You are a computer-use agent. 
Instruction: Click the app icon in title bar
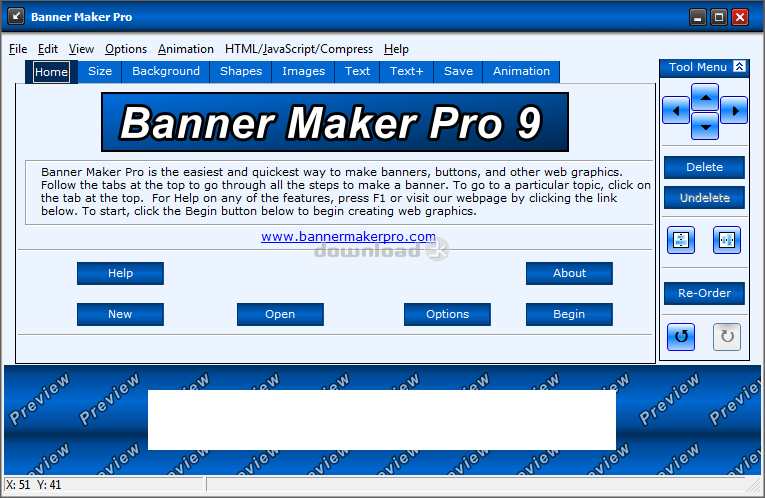click(x=16, y=17)
